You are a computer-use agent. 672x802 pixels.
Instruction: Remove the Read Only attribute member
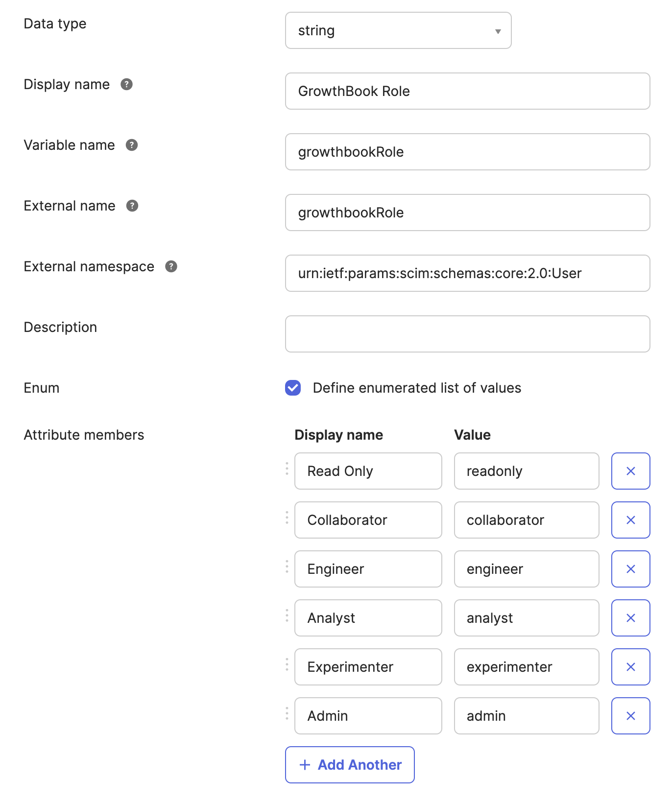[630, 471]
